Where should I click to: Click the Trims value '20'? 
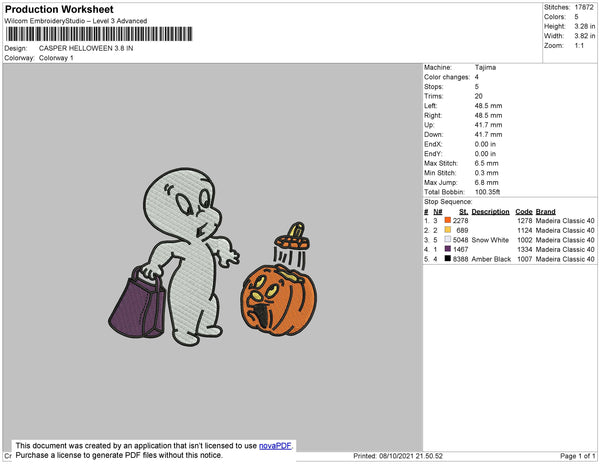(479, 96)
